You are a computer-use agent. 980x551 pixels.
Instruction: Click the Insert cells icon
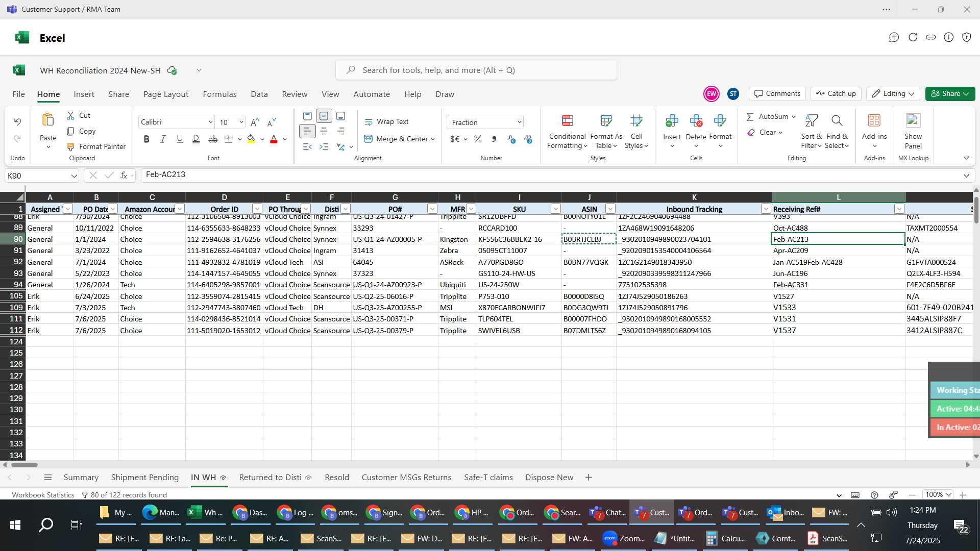[x=672, y=121]
